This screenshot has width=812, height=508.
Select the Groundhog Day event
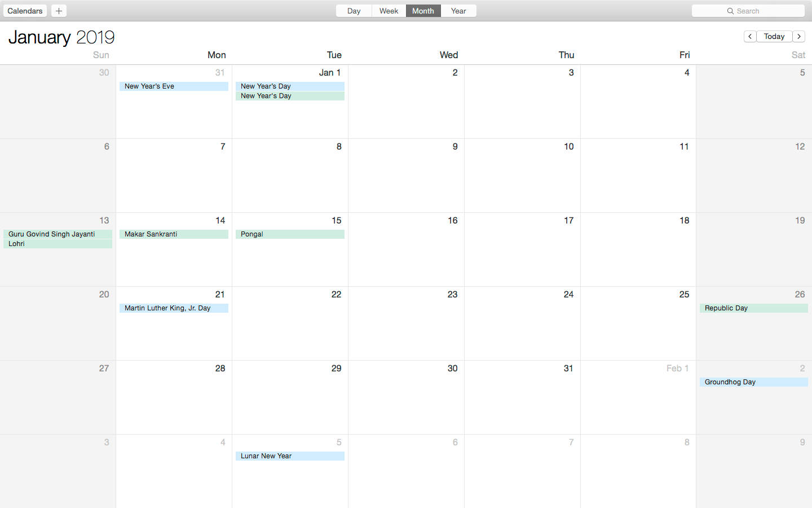coord(753,382)
